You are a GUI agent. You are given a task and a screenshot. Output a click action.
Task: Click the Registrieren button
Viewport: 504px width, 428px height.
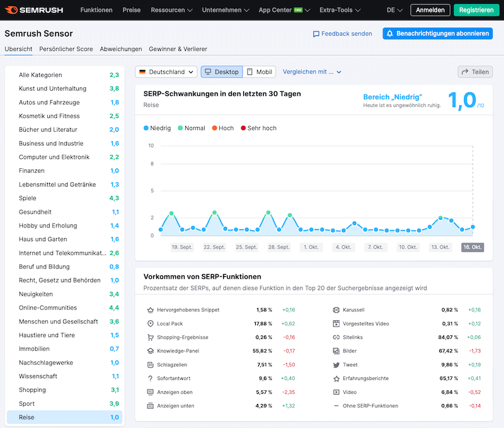[x=476, y=9]
